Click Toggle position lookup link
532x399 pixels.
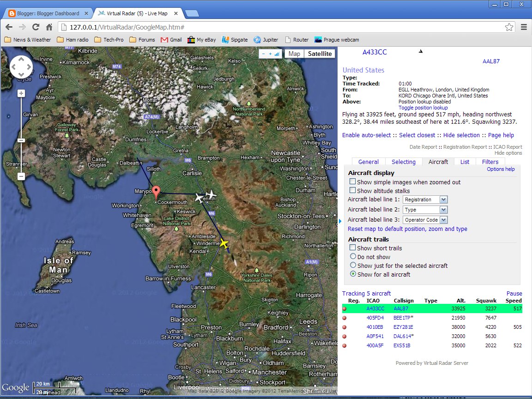423,108
